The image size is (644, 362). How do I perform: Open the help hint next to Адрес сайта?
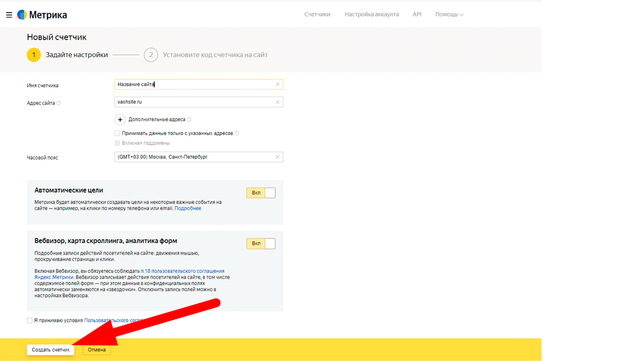[59, 103]
